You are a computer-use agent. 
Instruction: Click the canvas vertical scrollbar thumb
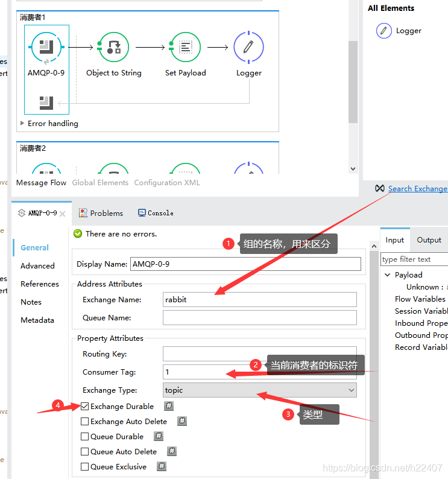[x=353, y=82]
